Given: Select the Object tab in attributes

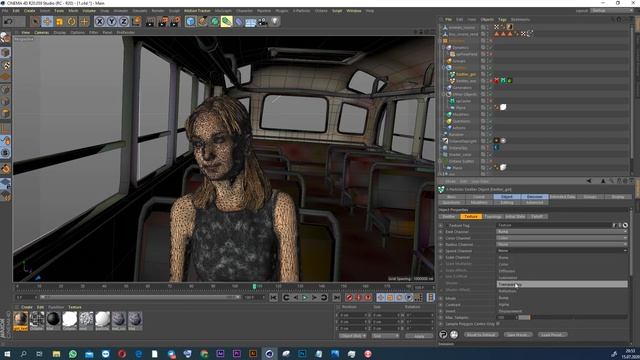Looking at the screenshot, I should tap(507, 197).
